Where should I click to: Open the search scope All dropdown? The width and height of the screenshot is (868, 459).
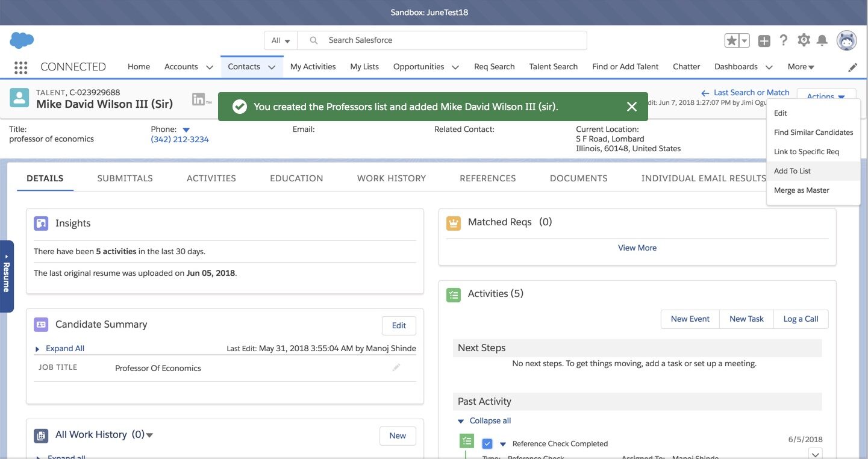(281, 40)
